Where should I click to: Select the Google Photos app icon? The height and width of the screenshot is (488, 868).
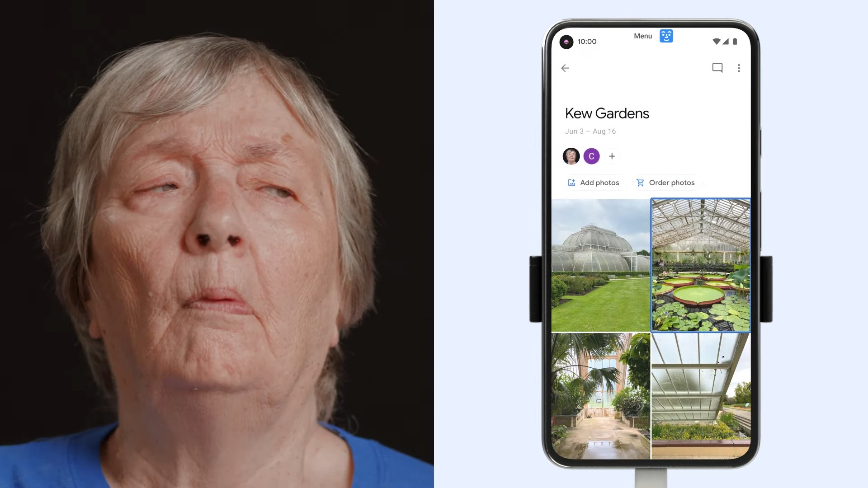pyautogui.click(x=566, y=41)
